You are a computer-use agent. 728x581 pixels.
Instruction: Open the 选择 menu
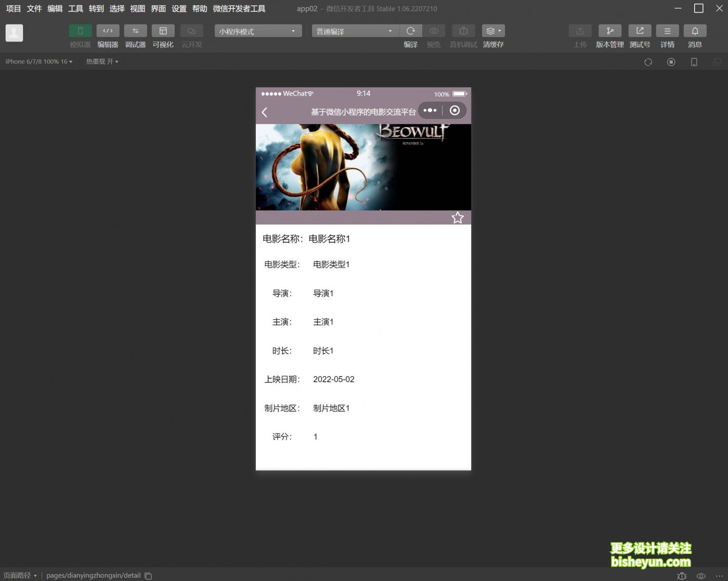[117, 9]
